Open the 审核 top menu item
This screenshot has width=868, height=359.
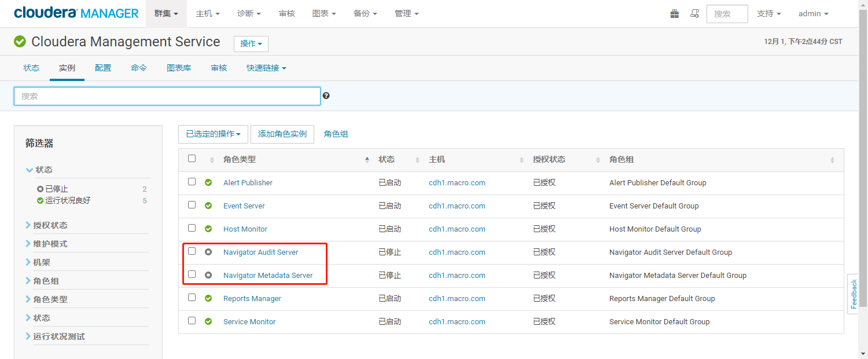[x=287, y=13]
